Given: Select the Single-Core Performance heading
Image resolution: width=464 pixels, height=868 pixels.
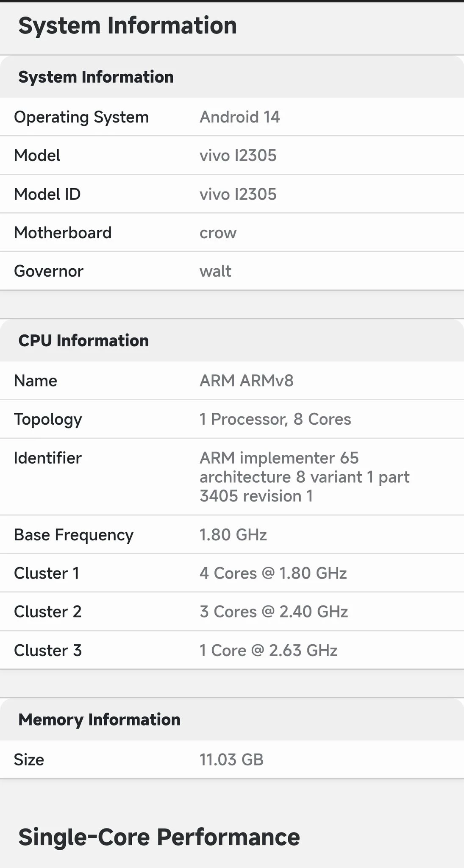Looking at the screenshot, I should (x=159, y=837).
